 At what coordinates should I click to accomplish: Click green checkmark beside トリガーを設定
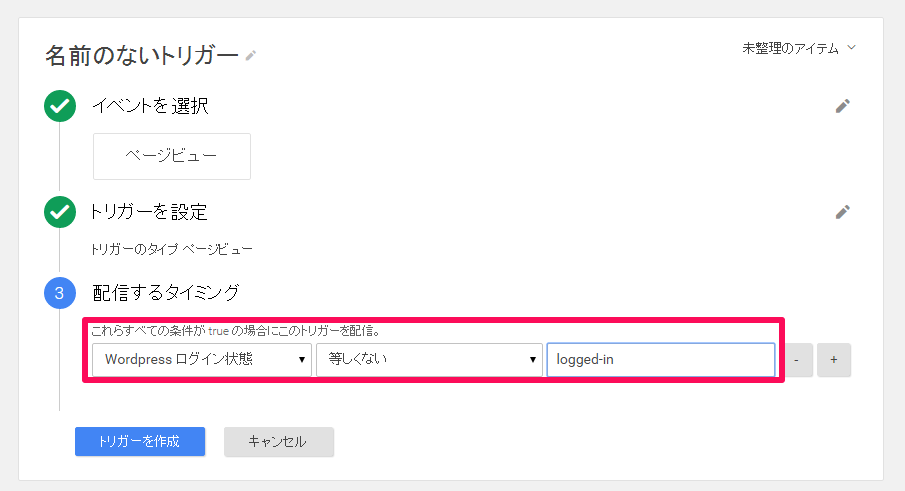click(x=60, y=211)
